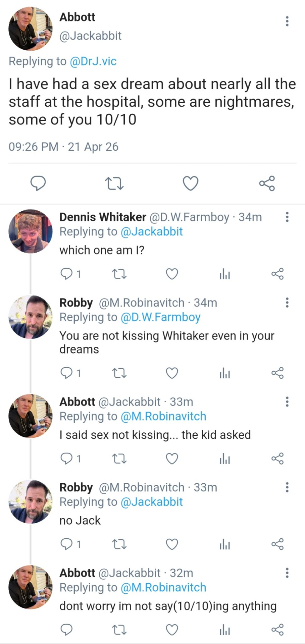Open @DrJ.vic profile link
The width and height of the screenshot is (305, 644).
pyautogui.click(x=93, y=61)
